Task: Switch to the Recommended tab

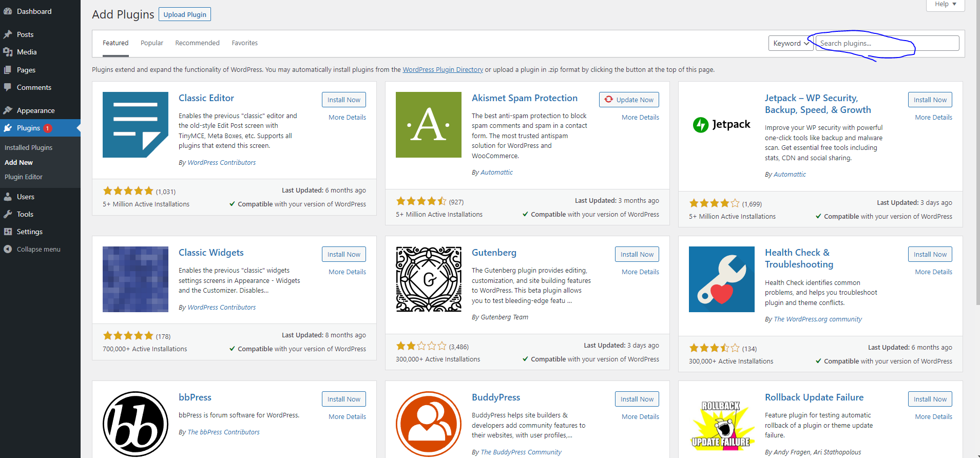Action: 197,43
